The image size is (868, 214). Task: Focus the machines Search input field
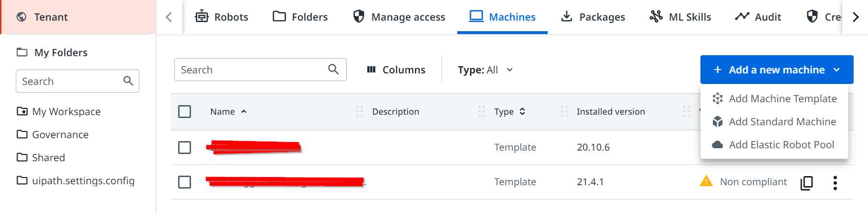point(251,70)
